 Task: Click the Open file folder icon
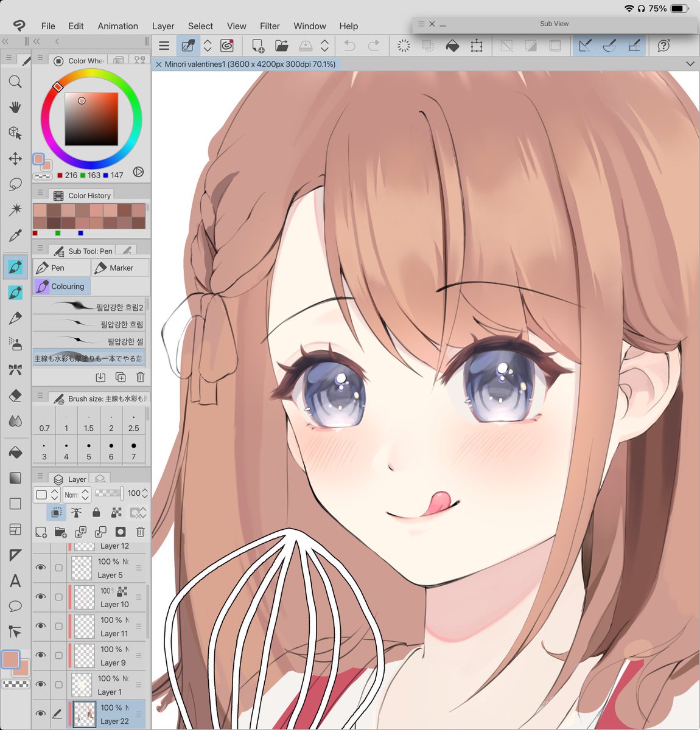point(281,46)
